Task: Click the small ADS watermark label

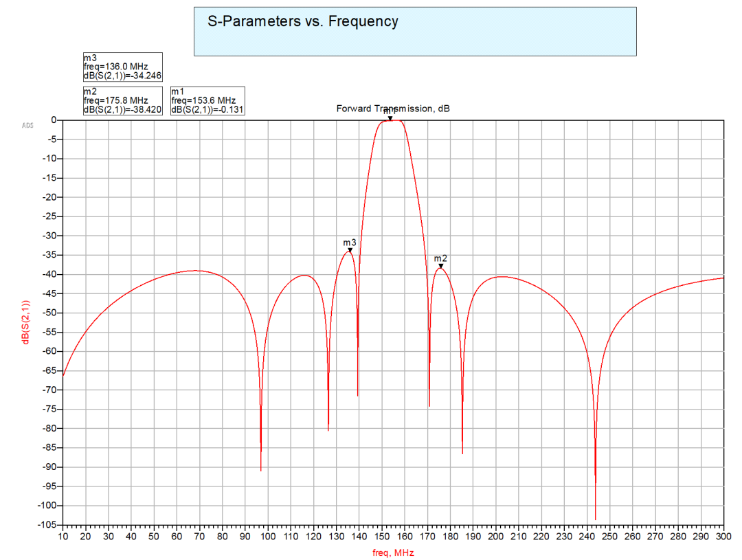Action: tap(27, 125)
